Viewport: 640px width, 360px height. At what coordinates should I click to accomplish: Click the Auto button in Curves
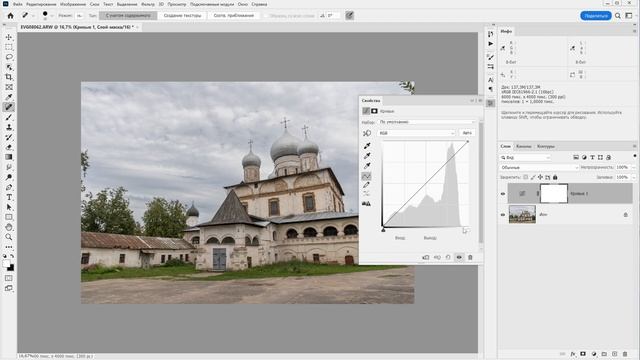467,133
